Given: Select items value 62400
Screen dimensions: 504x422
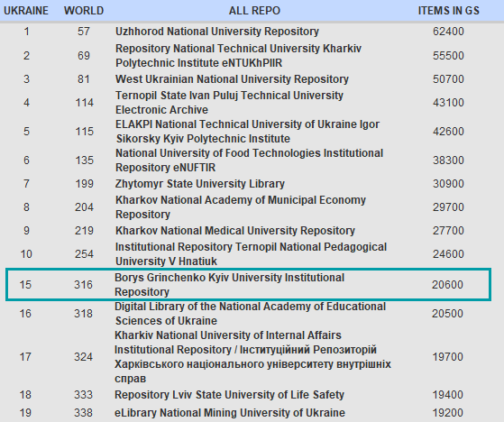Looking at the screenshot, I should 448,32.
